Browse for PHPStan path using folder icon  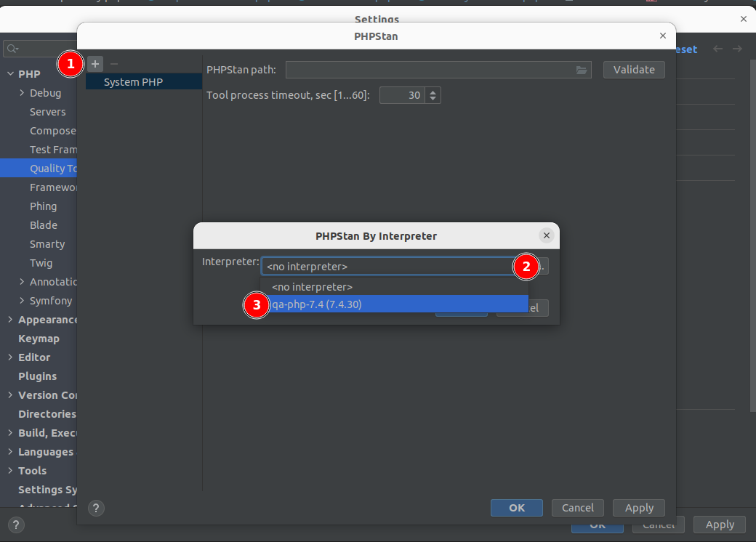582,70
